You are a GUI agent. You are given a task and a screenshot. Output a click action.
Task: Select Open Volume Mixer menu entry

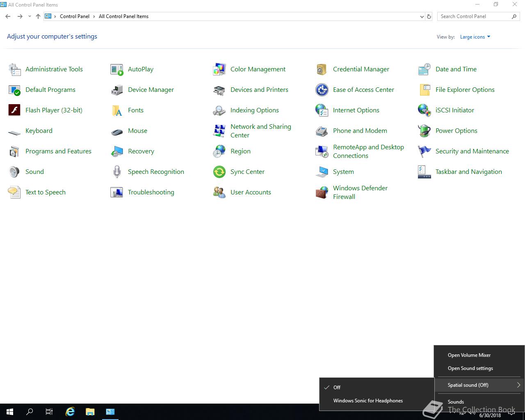[x=479, y=355]
